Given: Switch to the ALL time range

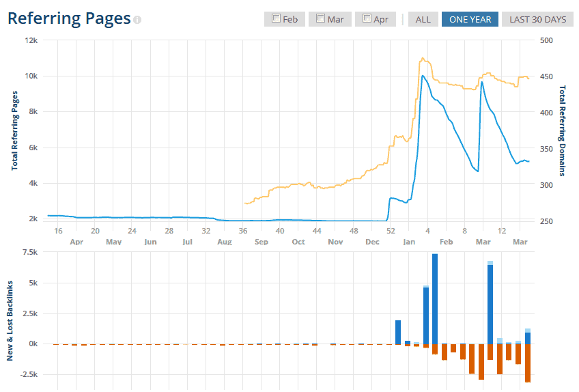Looking at the screenshot, I should click(x=423, y=19).
